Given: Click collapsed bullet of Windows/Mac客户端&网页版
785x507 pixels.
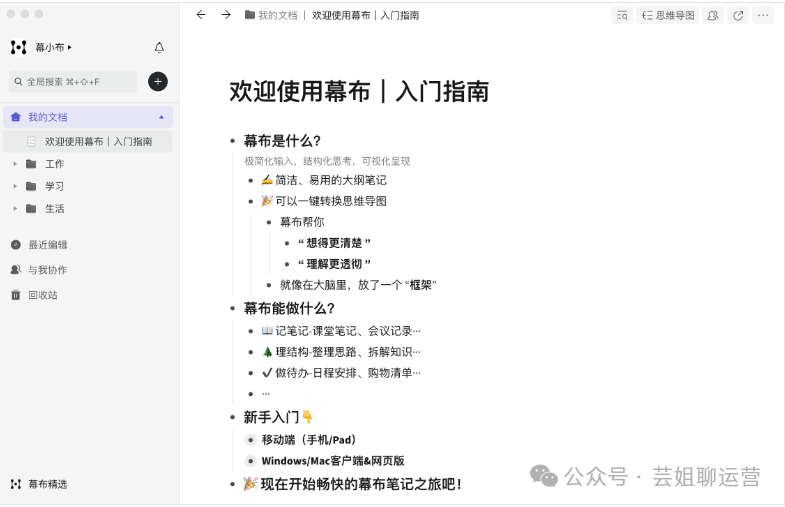Looking at the screenshot, I should point(250,461).
